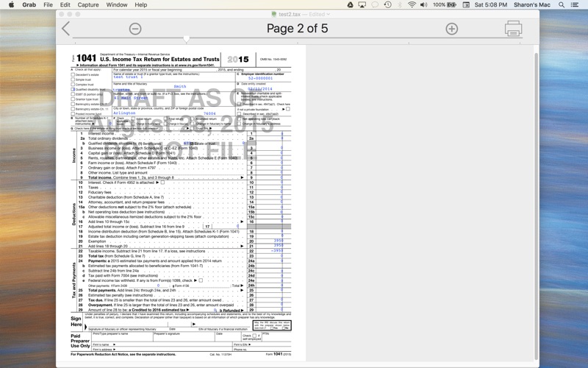Viewport: 588px width, 368px height.
Task: Check the Initial return box
Action: tap(133, 118)
